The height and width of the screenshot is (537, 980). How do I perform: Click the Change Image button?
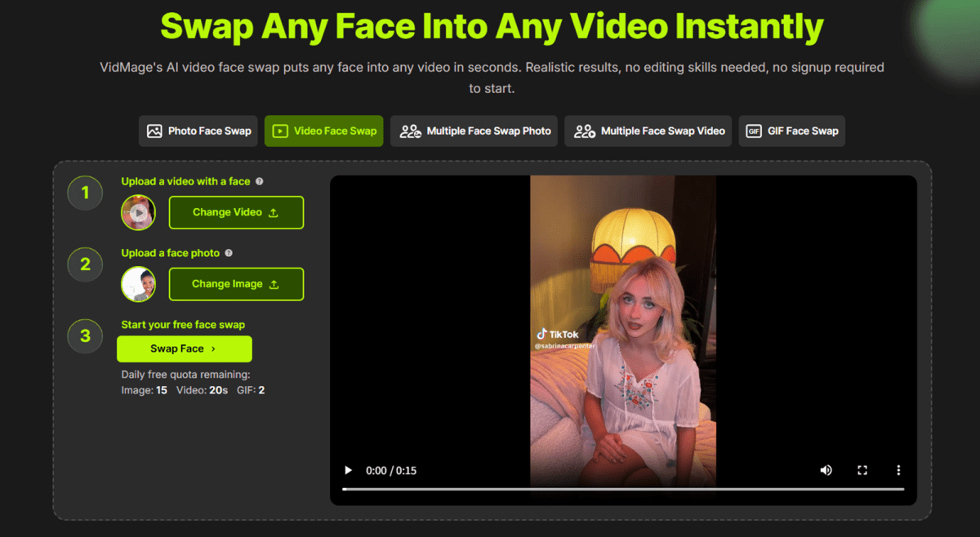coord(236,284)
